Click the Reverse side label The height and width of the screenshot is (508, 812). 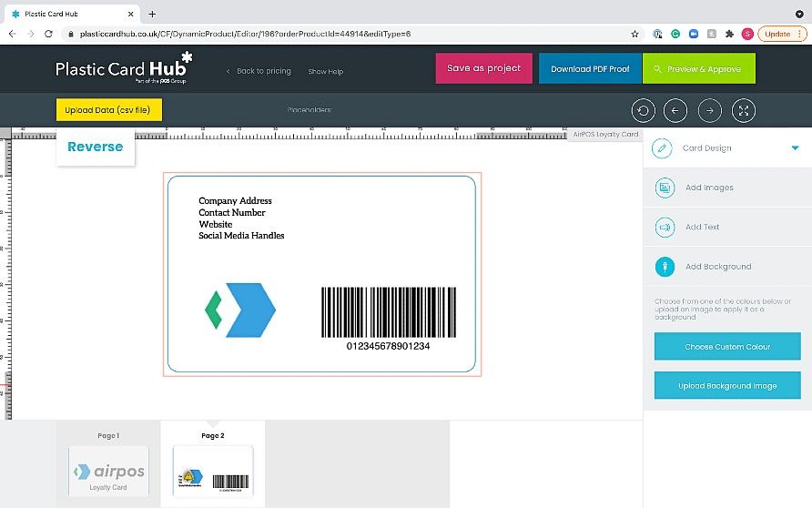tap(96, 147)
